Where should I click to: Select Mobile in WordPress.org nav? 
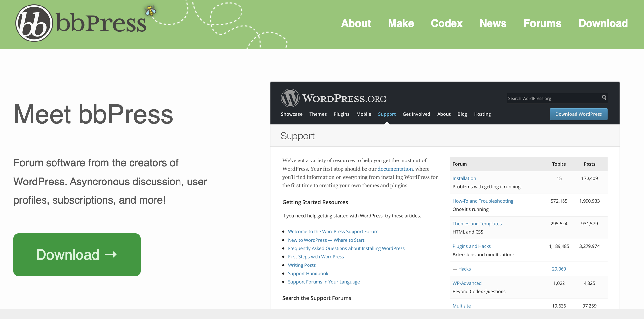coord(364,114)
